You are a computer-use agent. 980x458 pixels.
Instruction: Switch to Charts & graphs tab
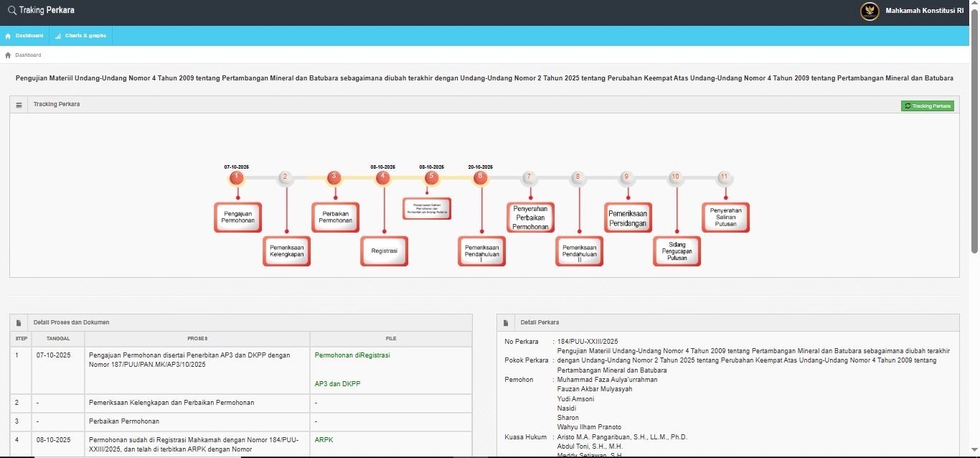click(x=81, y=36)
